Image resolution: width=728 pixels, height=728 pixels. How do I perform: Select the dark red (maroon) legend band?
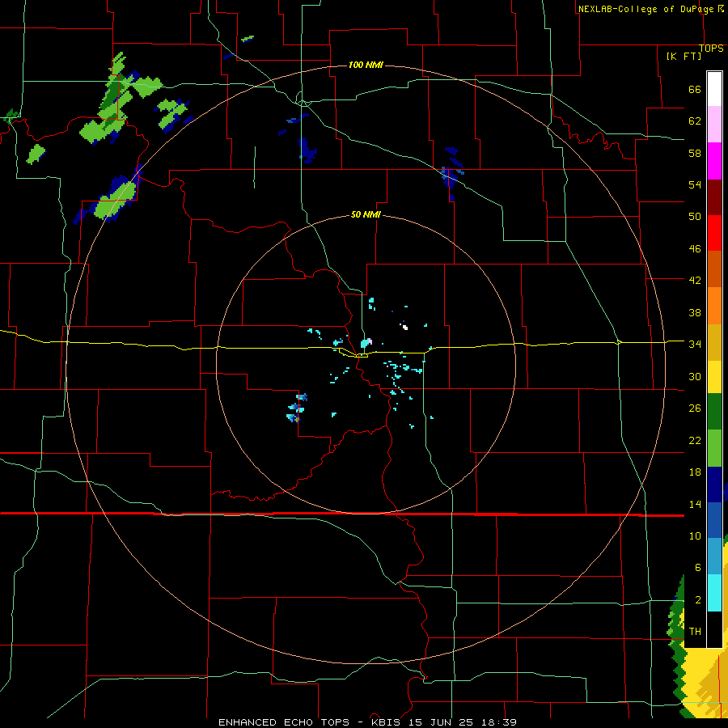714,197
